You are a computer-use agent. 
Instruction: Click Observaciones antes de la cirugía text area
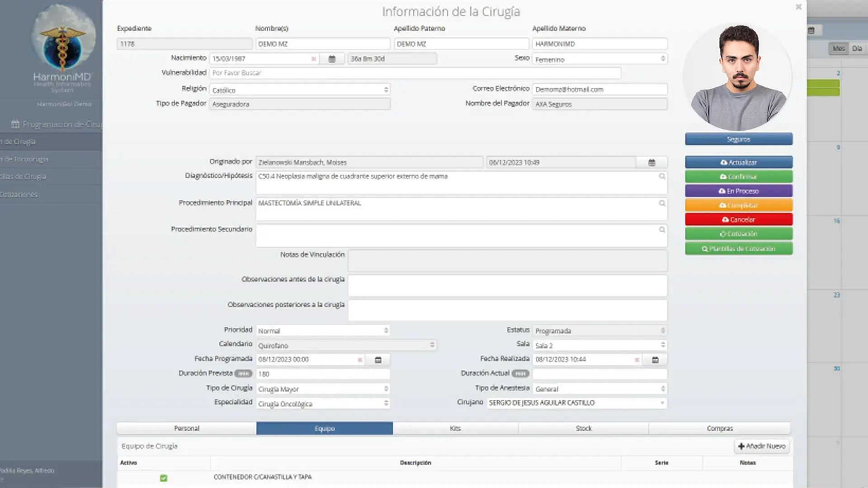coord(508,286)
